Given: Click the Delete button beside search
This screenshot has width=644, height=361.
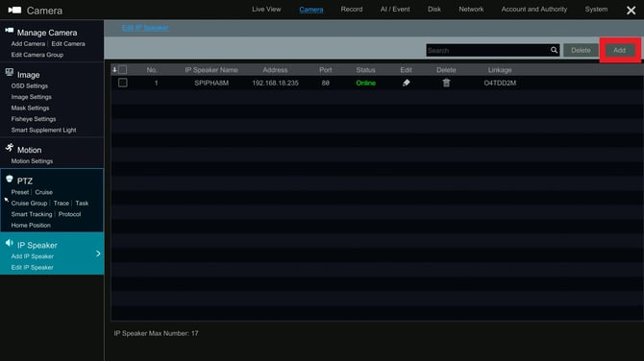Looking at the screenshot, I should coord(581,50).
